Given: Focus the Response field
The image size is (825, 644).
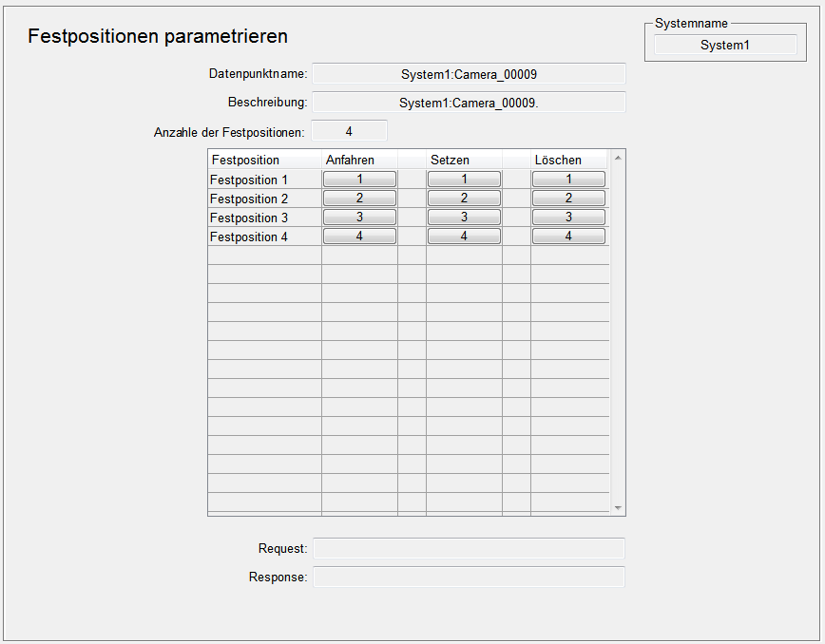Looking at the screenshot, I should [x=469, y=577].
